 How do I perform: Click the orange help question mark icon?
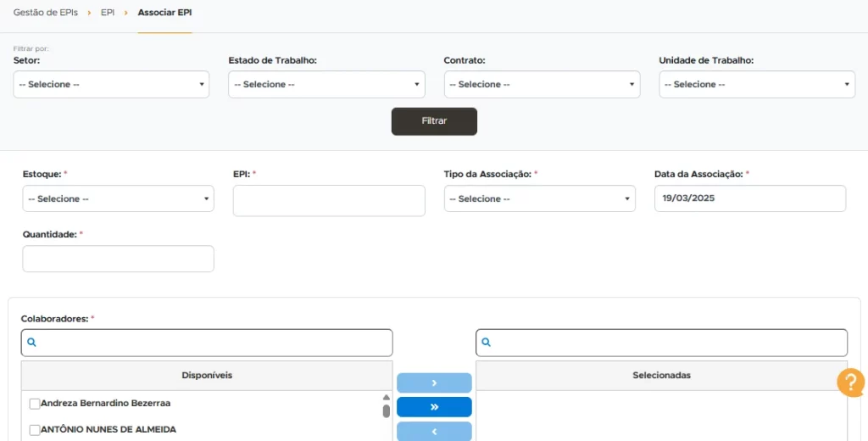tap(850, 382)
